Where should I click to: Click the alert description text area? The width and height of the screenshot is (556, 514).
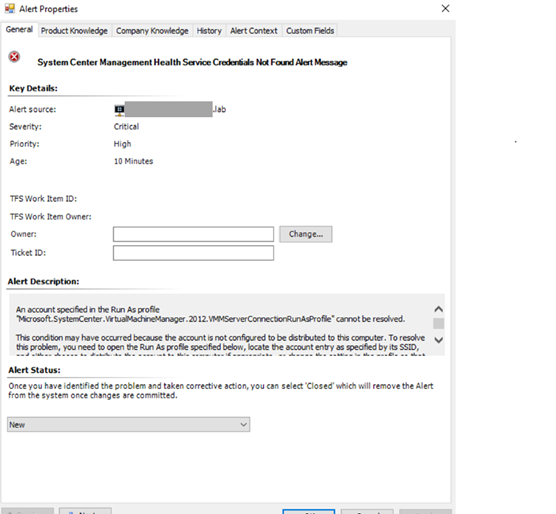pyautogui.click(x=220, y=325)
